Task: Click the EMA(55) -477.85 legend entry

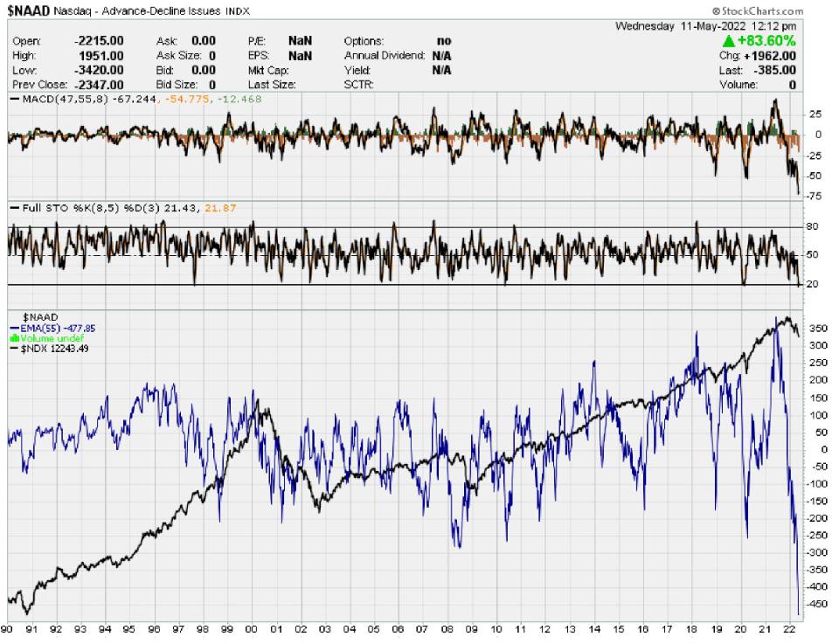Action: point(52,329)
